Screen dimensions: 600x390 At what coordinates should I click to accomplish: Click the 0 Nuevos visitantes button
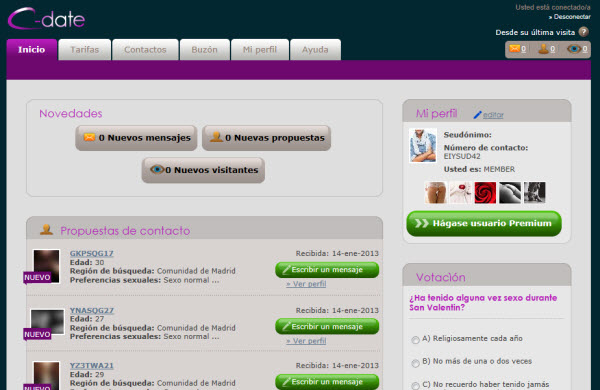tap(203, 170)
